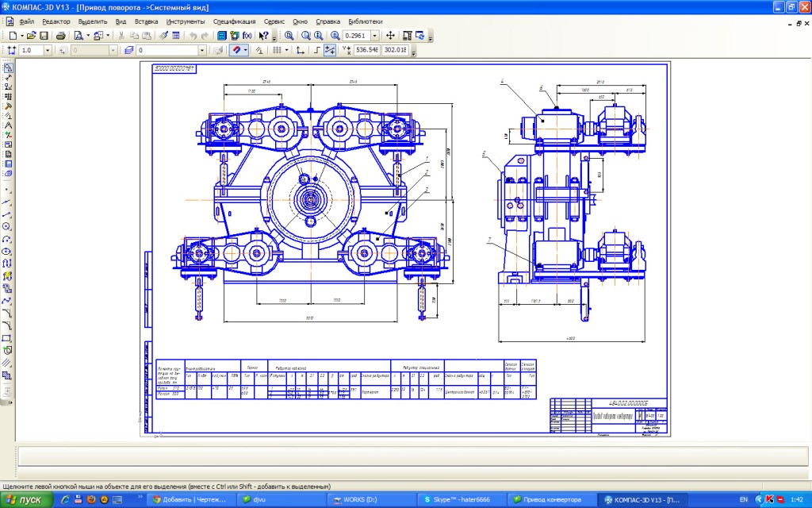Switch to the djvu taskbar window
Screen dimensions: 812x508
click(x=280, y=500)
